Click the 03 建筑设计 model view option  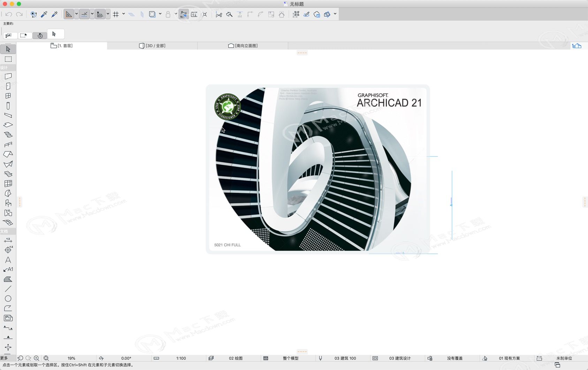coord(400,358)
